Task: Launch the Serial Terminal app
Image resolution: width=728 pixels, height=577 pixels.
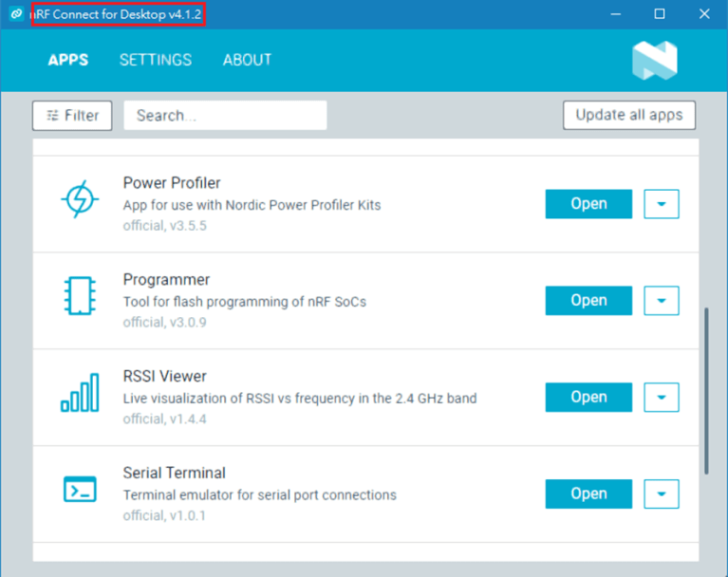Action: pyautogui.click(x=588, y=494)
